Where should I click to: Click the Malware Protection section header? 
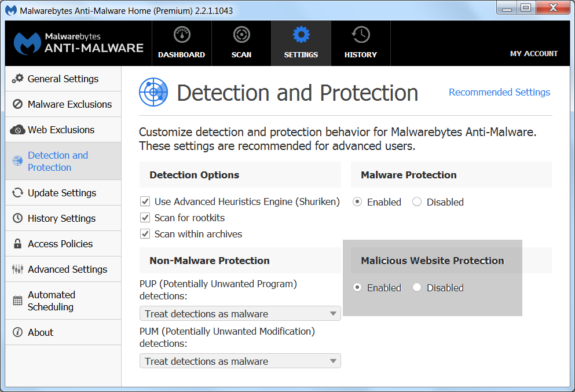(451, 175)
